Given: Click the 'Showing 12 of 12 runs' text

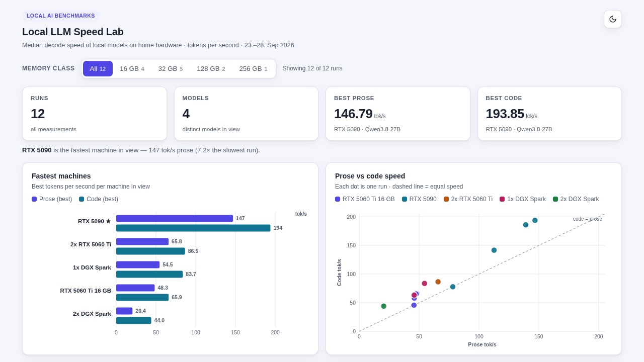Looking at the screenshot, I should [x=312, y=68].
